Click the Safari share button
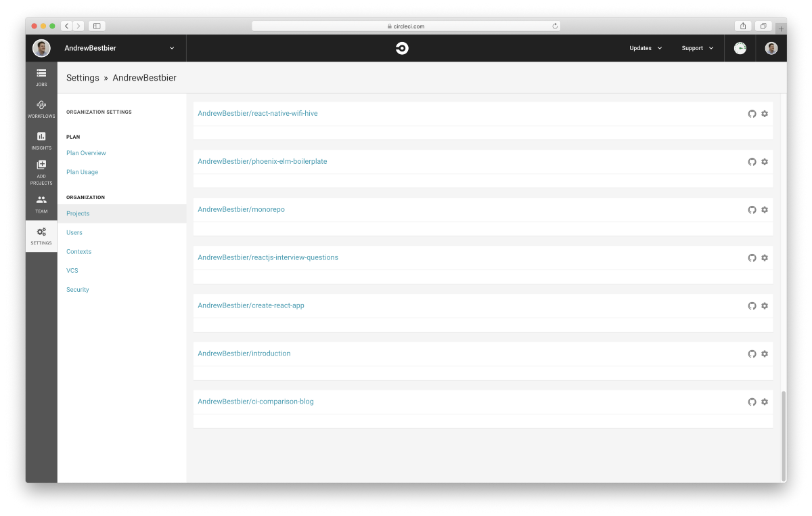This screenshot has width=812, height=516. click(x=743, y=26)
